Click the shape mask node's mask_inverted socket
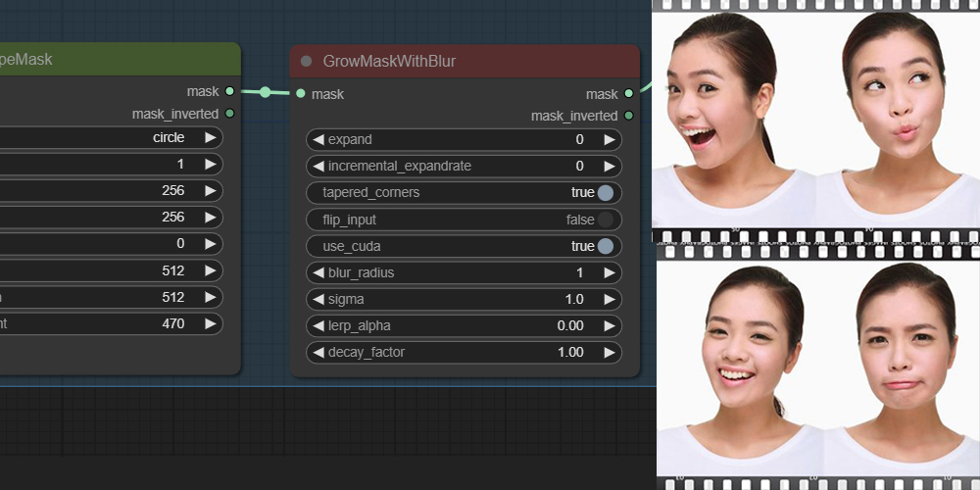Viewport: 980px width, 490px height. (x=229, y=113)
